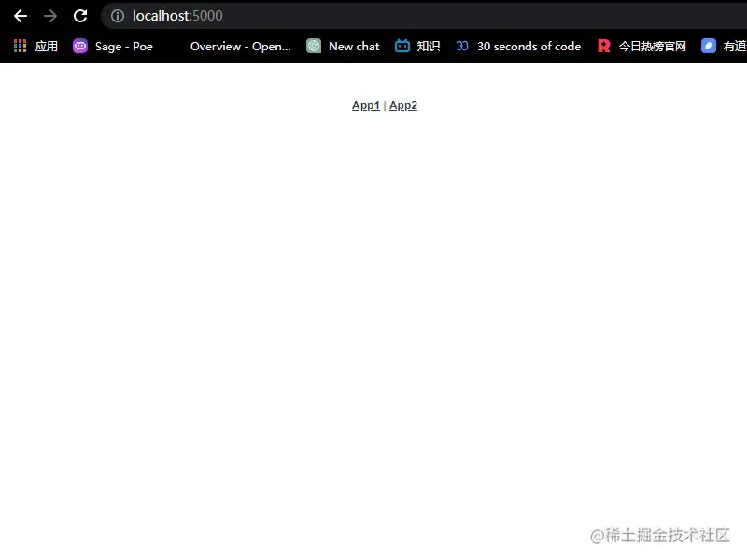Click the 30 seconds of code icon
The image size is (747, 560).
tap(461, 46)
